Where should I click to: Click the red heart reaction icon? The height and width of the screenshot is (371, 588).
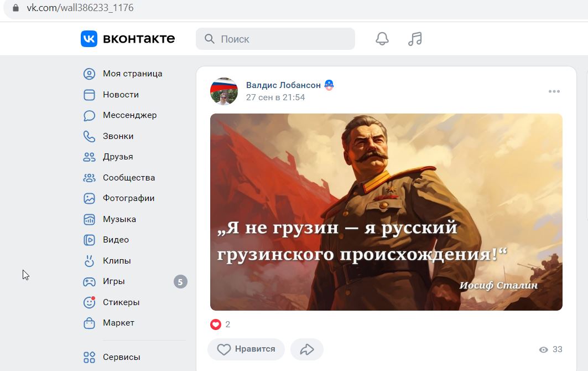216,324
